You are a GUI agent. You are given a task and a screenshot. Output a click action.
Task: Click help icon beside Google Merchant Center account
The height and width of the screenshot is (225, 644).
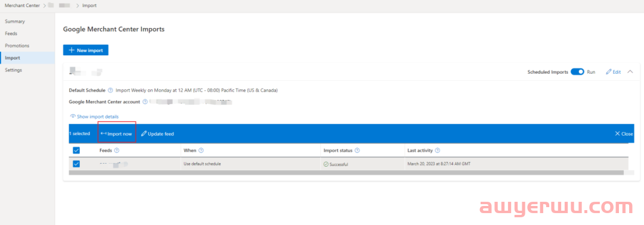coord(144,102)
